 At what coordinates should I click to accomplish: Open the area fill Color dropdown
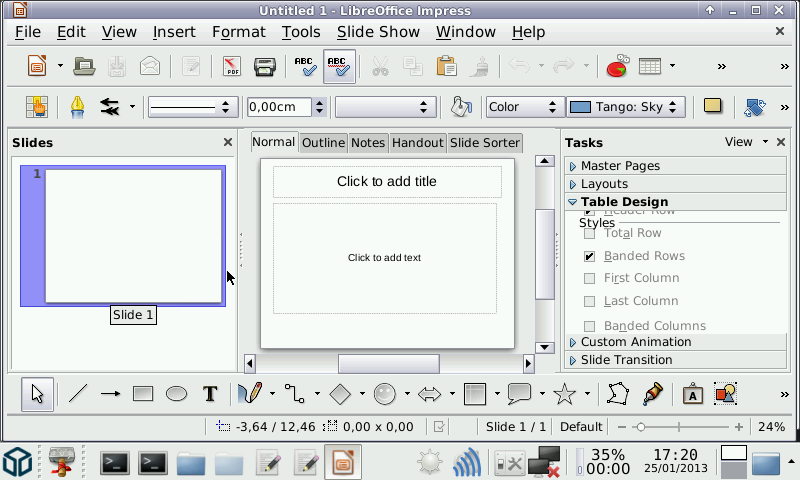point(525,107)
